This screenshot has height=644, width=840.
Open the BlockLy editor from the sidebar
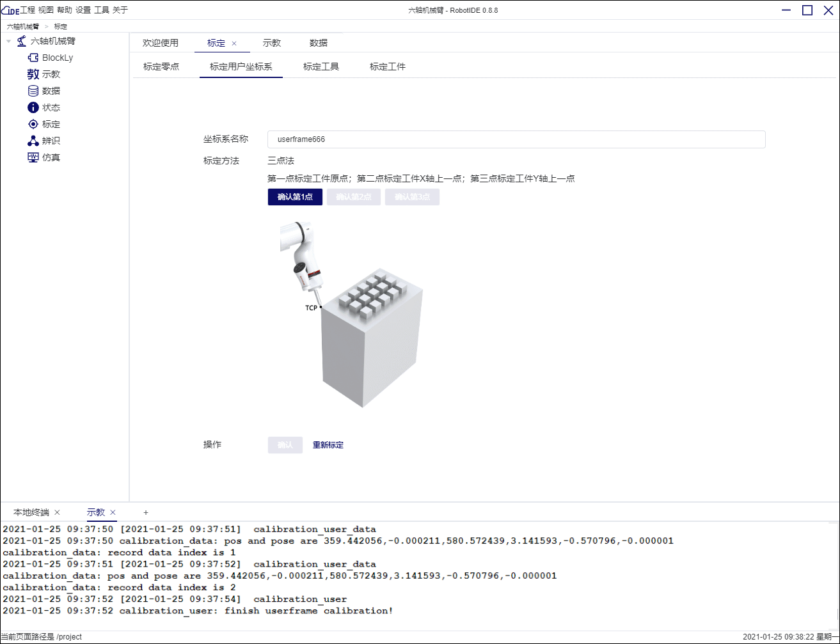(x=34, y=57)
